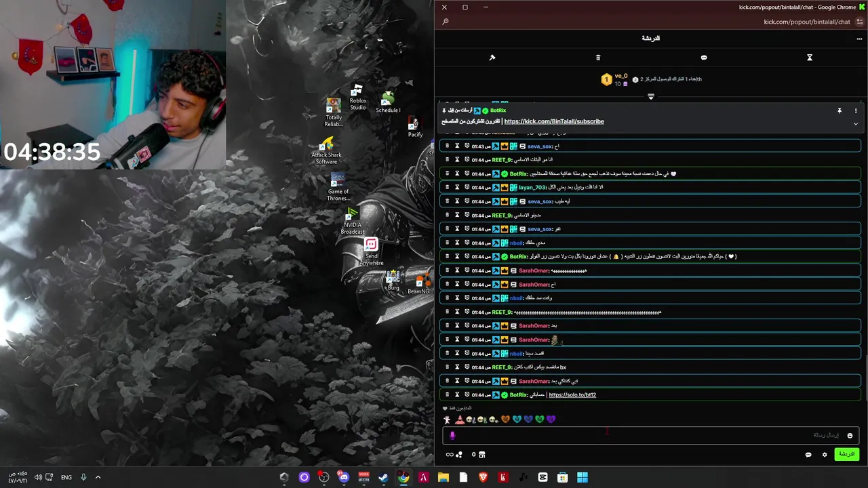Open Schedule I desktop shortcut

click(388, 102)
